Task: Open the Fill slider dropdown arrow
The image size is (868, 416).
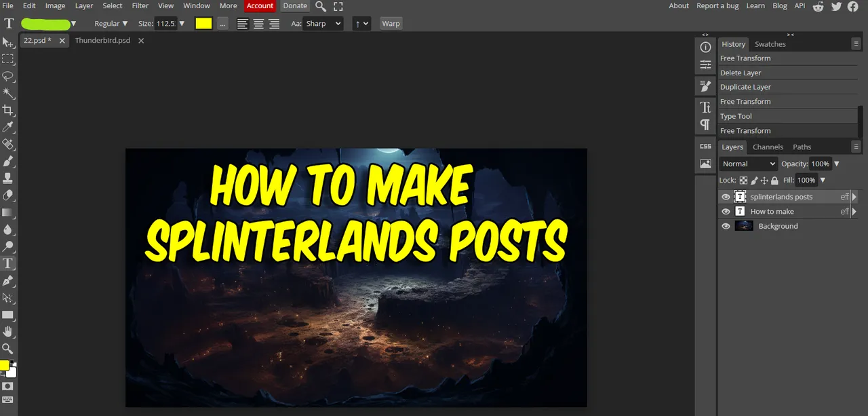Action: click(823, 181)
